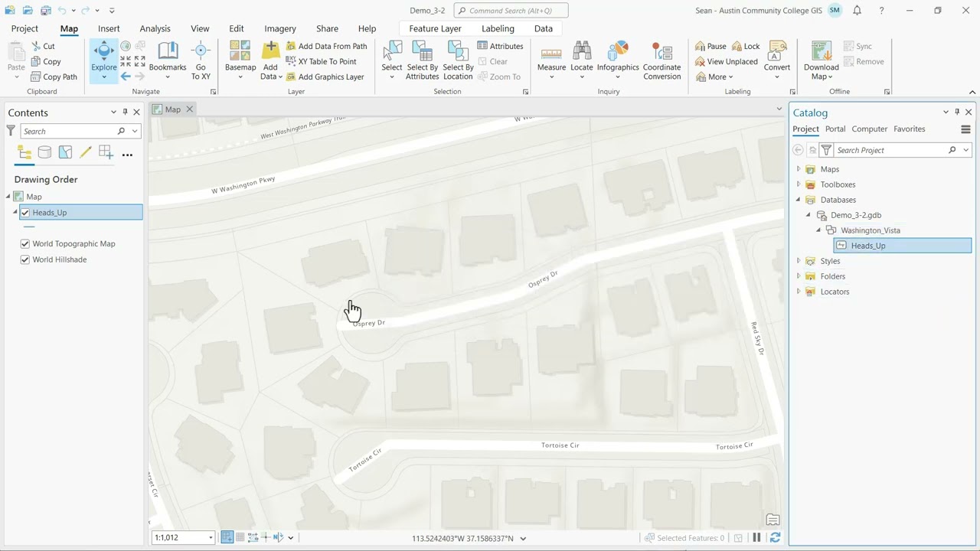Uncheck World Hillshade layer
980x551 pixels.
(x=25, y=259)
